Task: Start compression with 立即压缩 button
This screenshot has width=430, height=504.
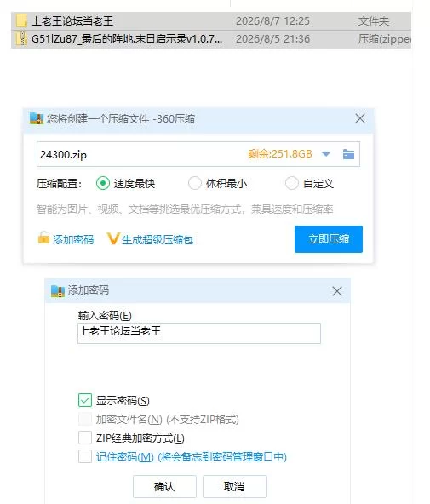Action: [329, 239]
